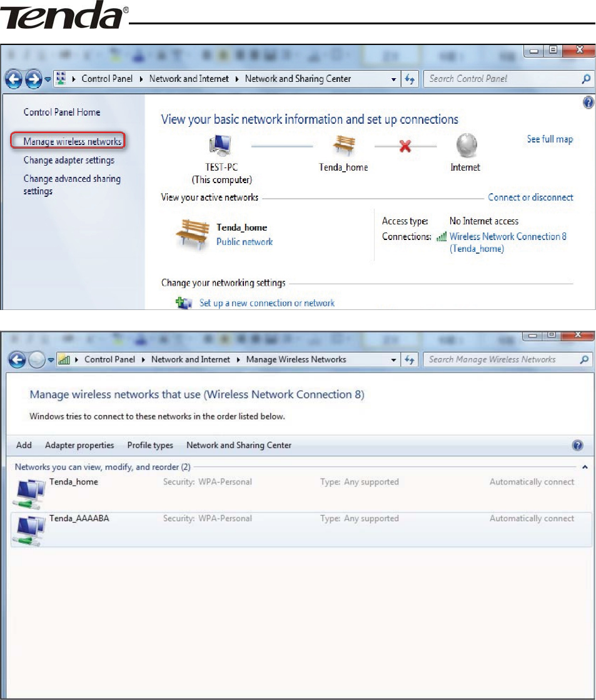Click Back button in Network and Sharing Center window

(14, 79)
